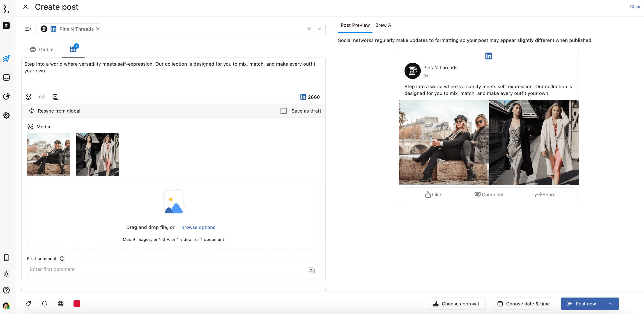Click the Browse options link

click(198, 227)
